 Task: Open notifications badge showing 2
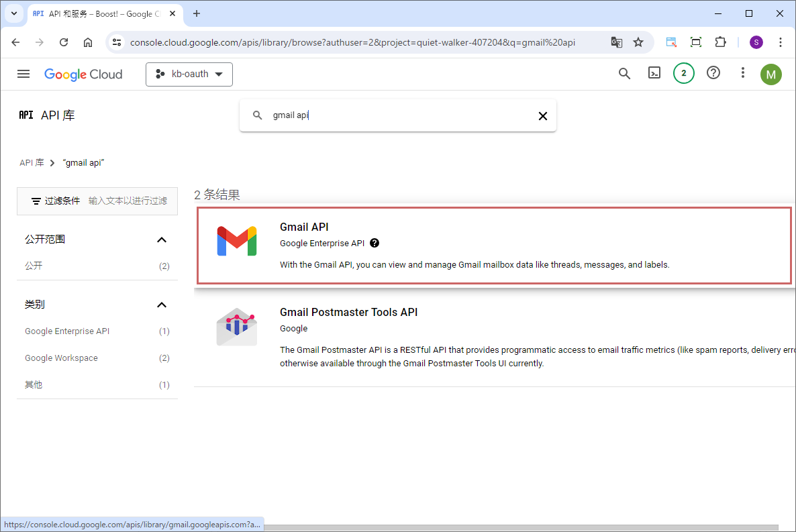(683, 74)
